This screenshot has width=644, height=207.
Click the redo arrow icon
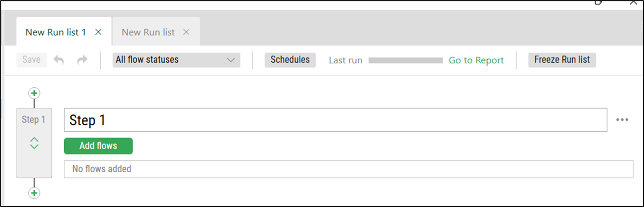click(x=82, y=60)
